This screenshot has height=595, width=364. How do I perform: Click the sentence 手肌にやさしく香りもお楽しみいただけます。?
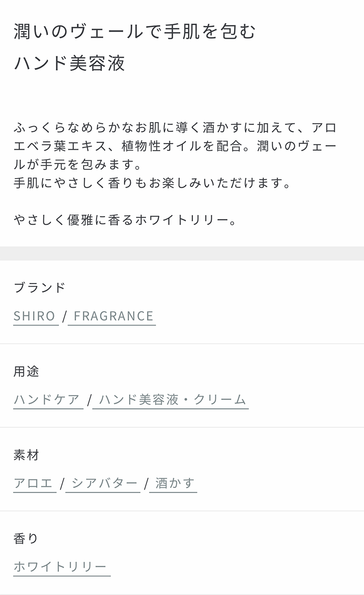(x=153, y=183)
